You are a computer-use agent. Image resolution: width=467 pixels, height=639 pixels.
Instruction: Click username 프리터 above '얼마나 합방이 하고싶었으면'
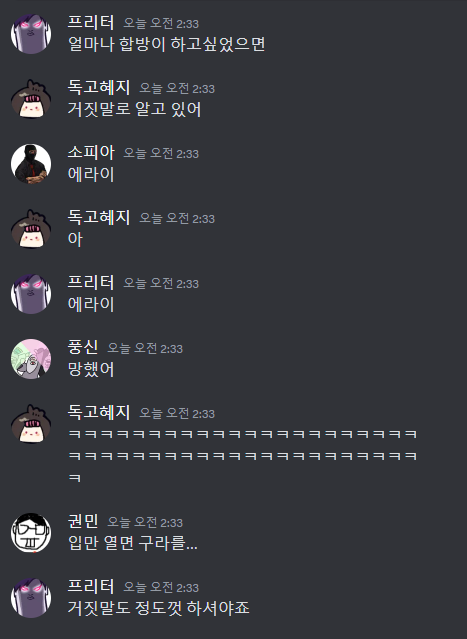pyautogui.click(x=91, y=22)
